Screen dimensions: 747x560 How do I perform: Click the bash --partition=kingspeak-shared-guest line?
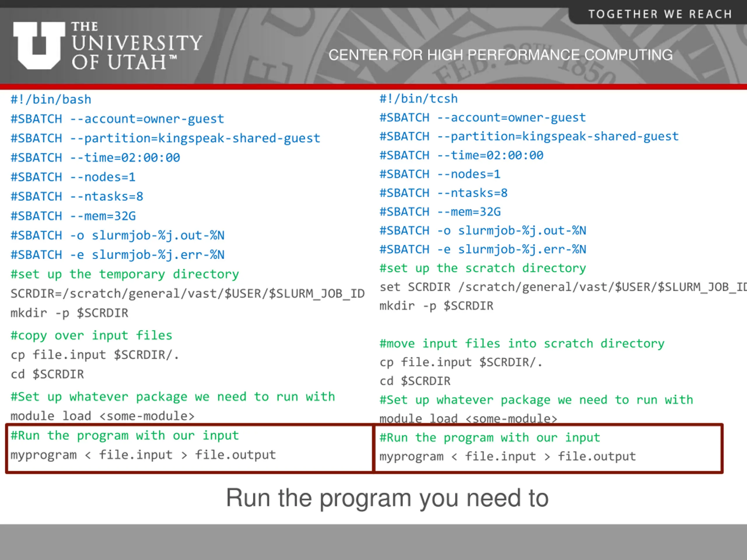click(165, 138)
